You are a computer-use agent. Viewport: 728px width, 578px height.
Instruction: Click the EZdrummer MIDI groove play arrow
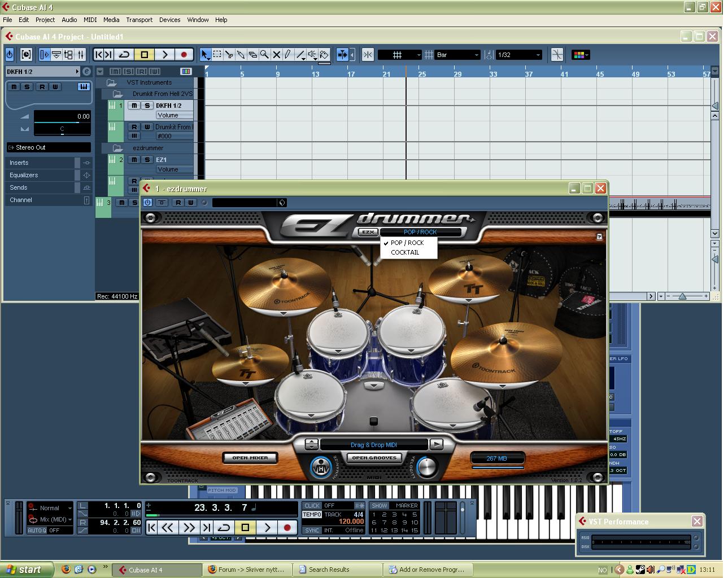pyautogui.click(x=437, y=444)
